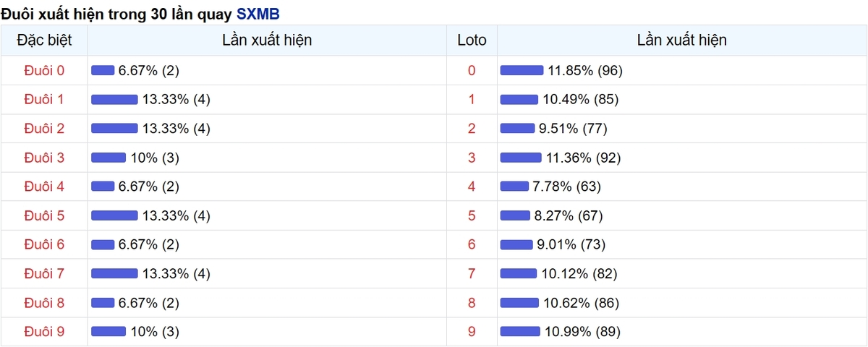Screen dimensions: 868x347
Task: Select the Đuôi 7 label
Action: [44, 273]
